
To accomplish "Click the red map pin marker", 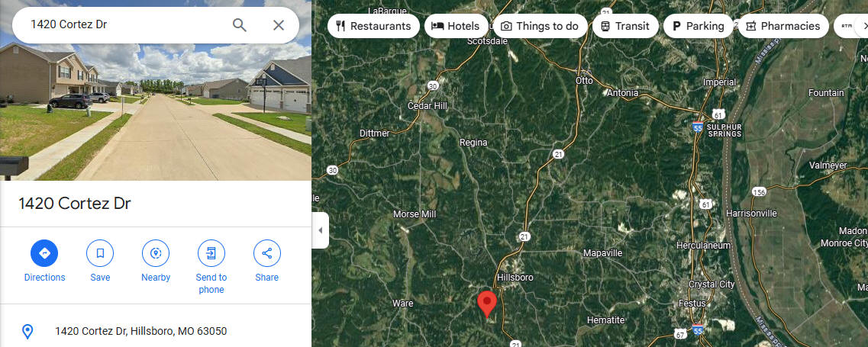I will click(487, 304).
